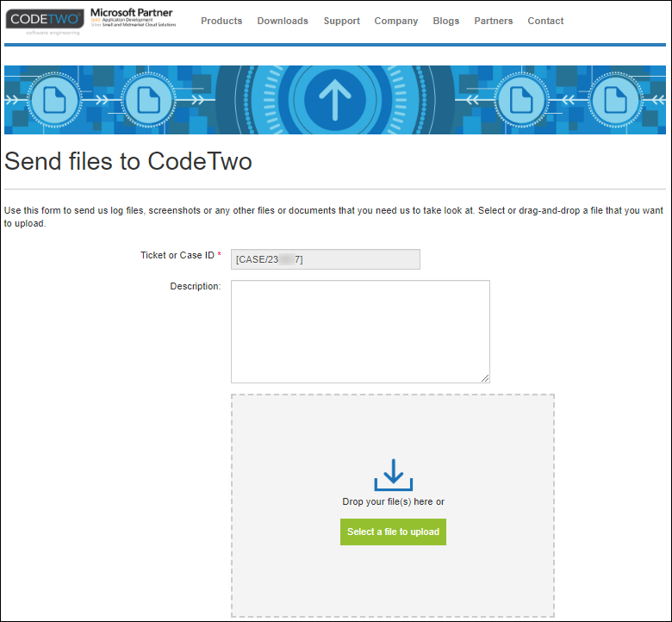Click the "Description:" label

pyautogui.click(x=196, y=286)
